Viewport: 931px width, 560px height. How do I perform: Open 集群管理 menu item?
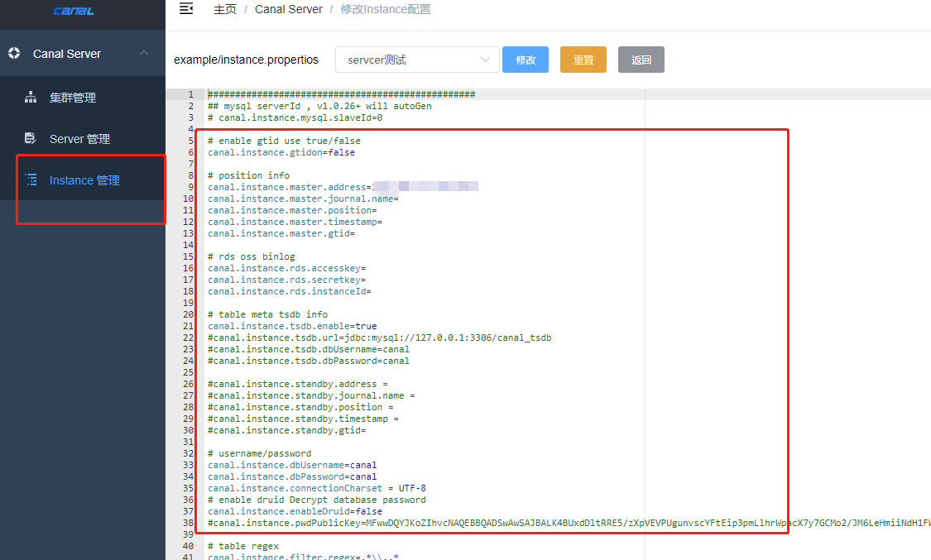pyautogui.click(x=83, y=98)
